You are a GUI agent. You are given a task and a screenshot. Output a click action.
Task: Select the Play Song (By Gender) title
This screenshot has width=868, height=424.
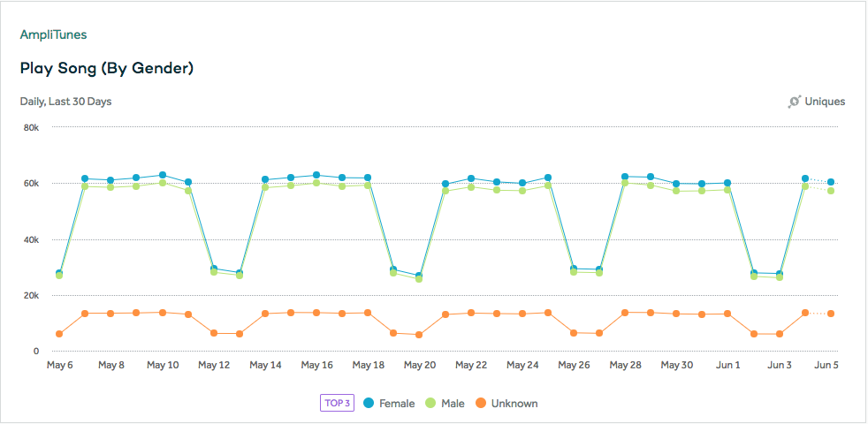106,69
